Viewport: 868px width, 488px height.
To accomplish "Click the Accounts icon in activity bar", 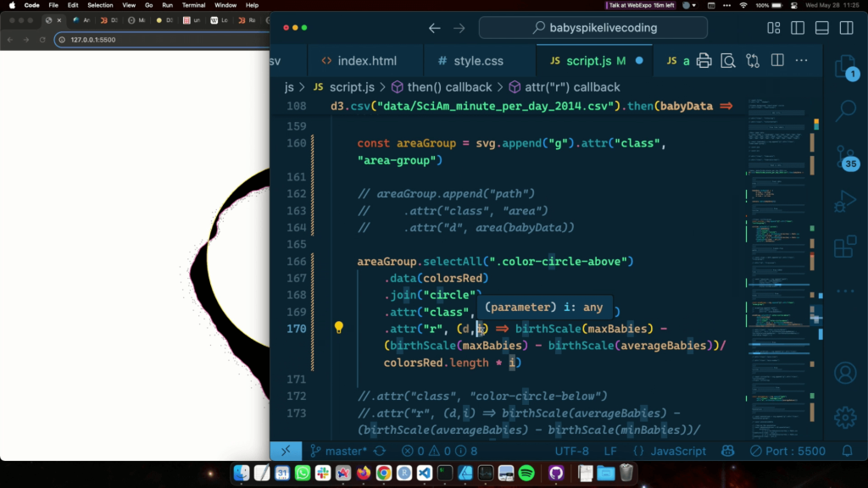I will pos(844,373).
